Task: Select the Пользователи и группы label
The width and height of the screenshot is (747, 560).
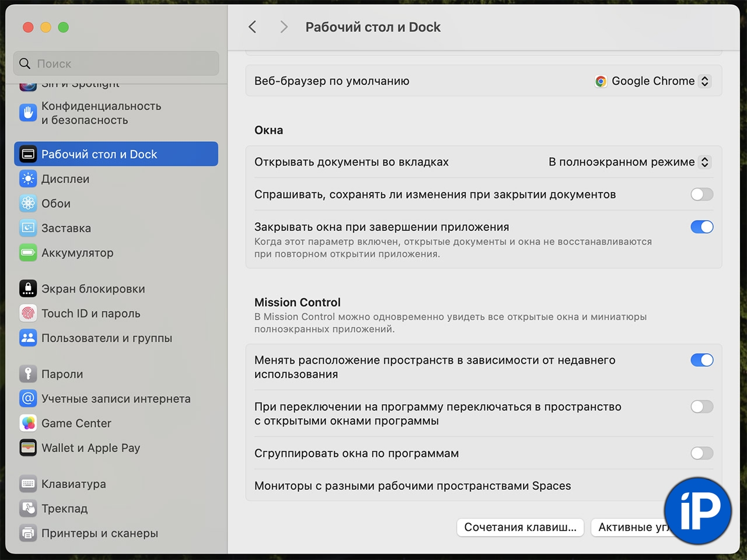Action: coord(107,338)
